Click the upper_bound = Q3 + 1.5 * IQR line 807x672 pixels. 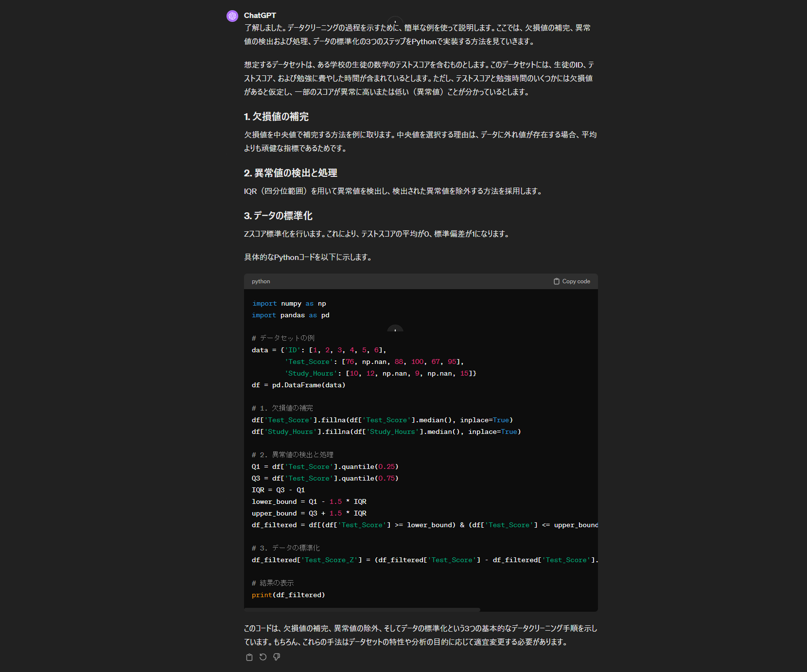click(x=309, y=514)
